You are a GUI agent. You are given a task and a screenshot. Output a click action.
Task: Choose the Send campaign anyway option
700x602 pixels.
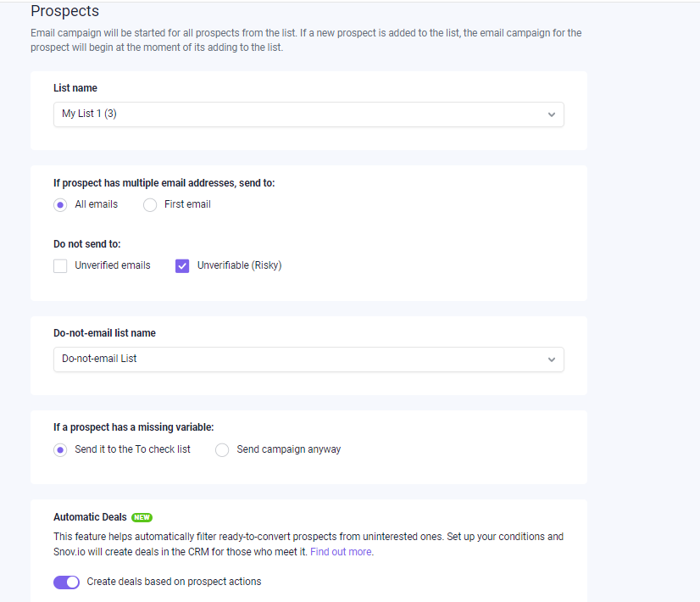[222, 449]
